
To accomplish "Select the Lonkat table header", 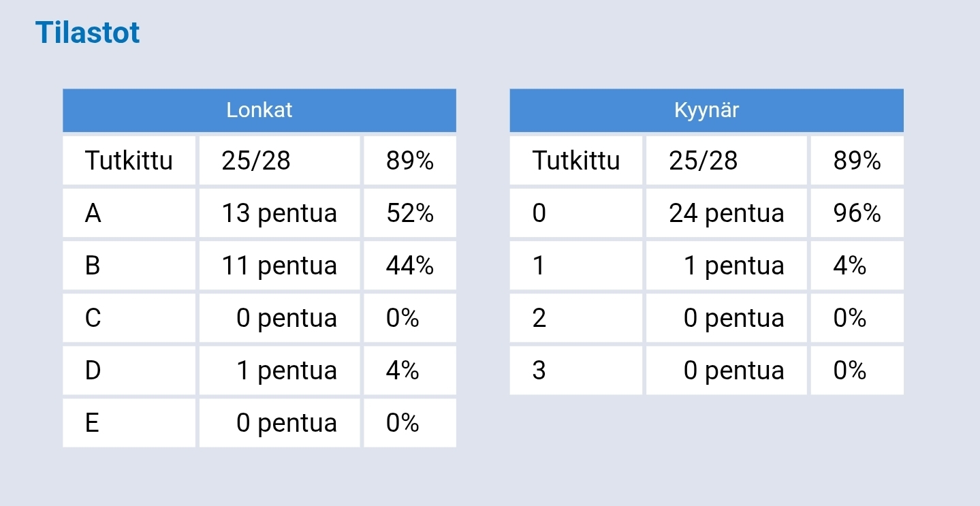I will pyautogui.click(x=259, y=110).
